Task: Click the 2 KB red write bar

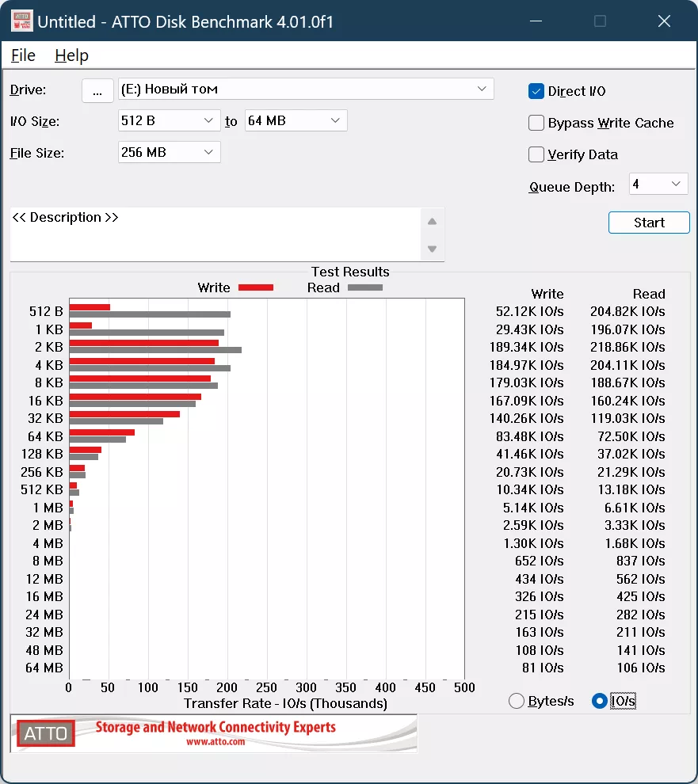Action: tap(144, 343)
